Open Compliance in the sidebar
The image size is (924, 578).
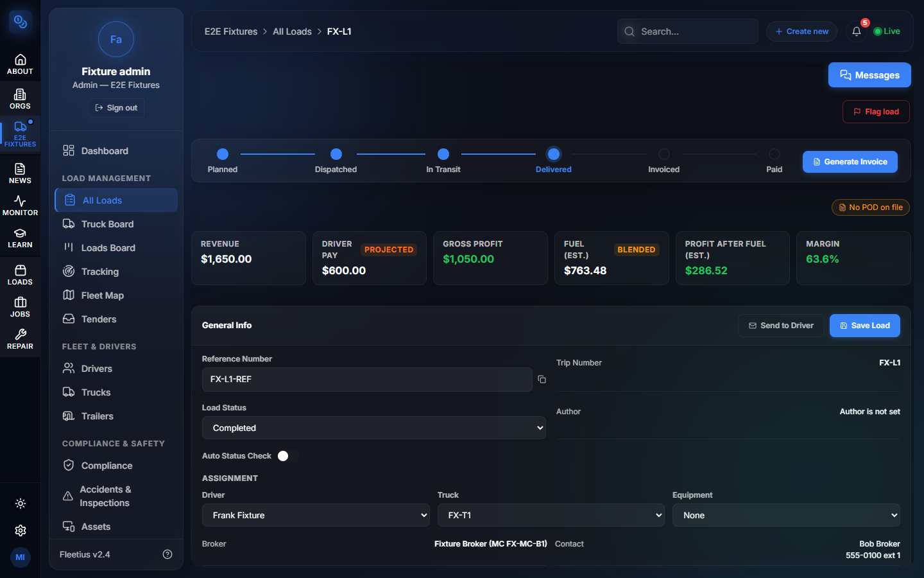[116, 466]
